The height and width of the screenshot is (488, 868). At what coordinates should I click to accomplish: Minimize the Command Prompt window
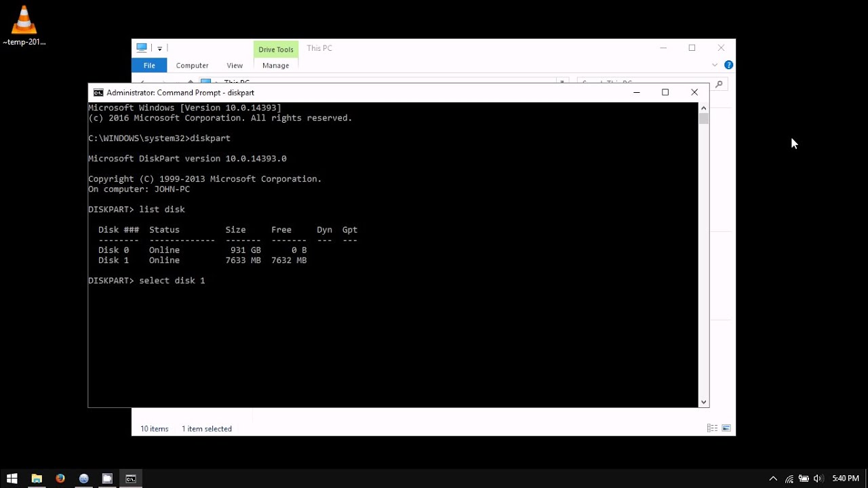click(636, 93)
